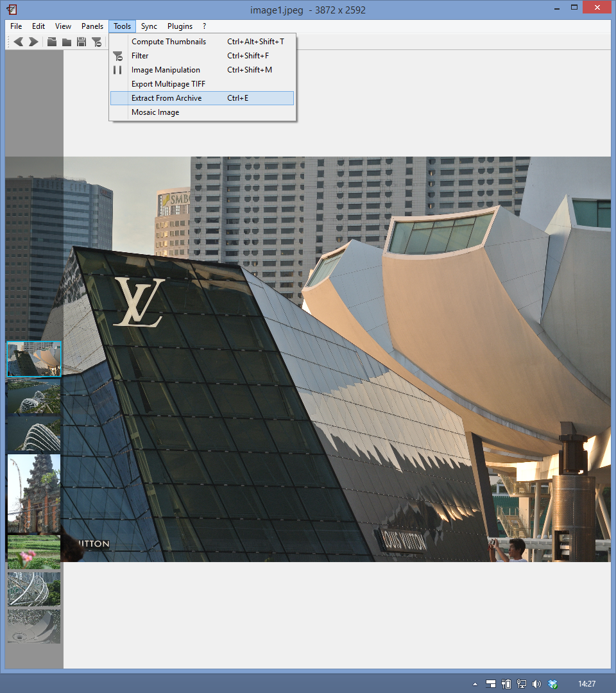Open the Edit menu

[38, 26]
